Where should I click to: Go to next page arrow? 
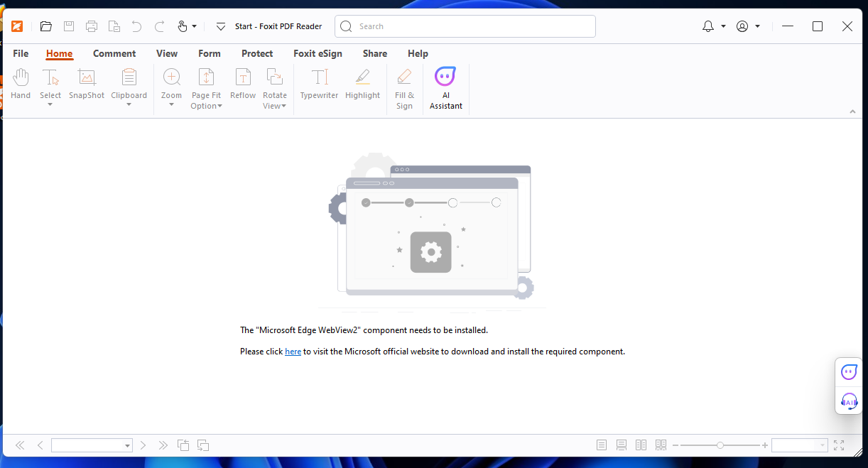coord(143,445)
